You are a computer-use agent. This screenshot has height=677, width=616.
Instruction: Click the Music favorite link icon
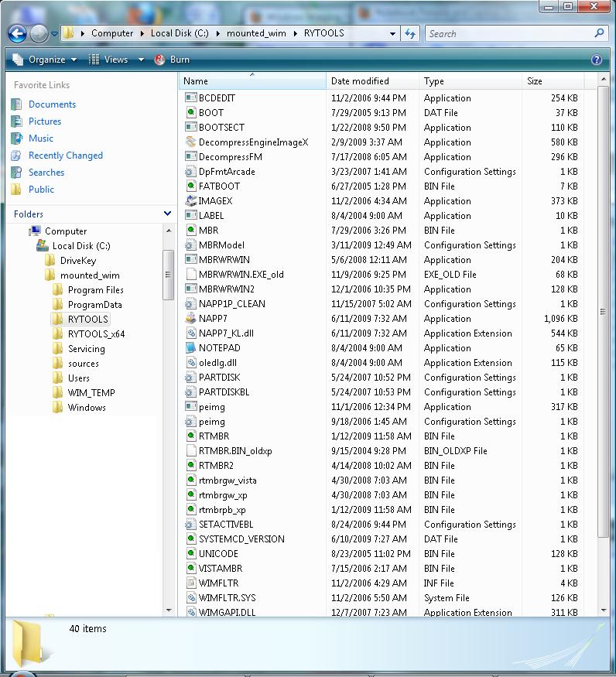[16, 138]
